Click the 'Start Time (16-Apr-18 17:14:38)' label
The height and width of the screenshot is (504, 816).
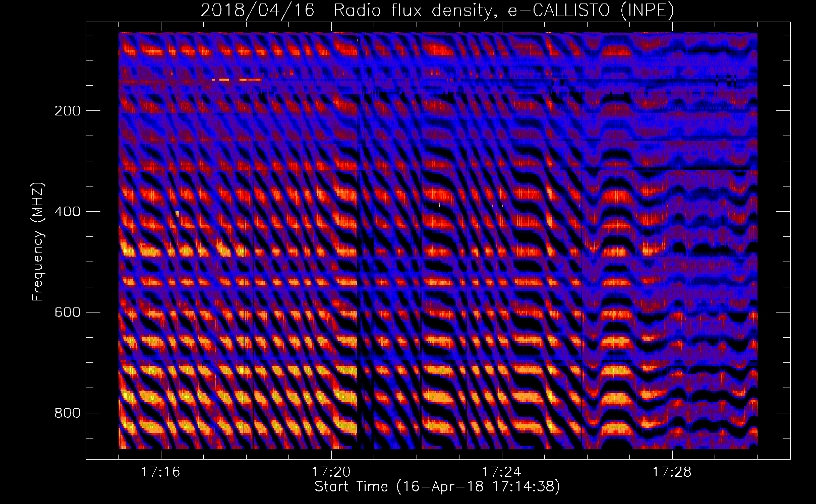click(437, 487)
